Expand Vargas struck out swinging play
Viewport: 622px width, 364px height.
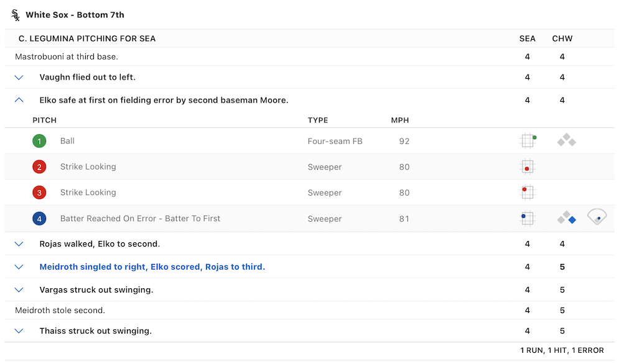pyautogui.click(x=19, y=290)
